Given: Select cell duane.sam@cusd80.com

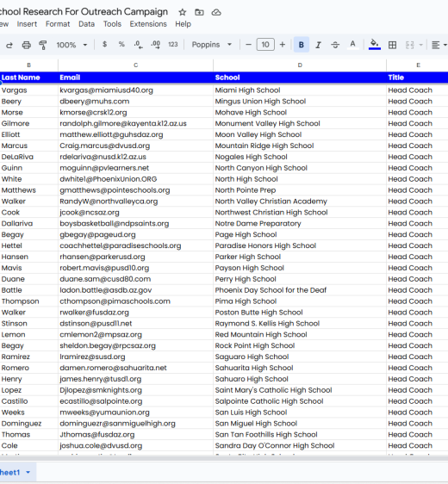Looking at the screenshot, I should (135, 279).
